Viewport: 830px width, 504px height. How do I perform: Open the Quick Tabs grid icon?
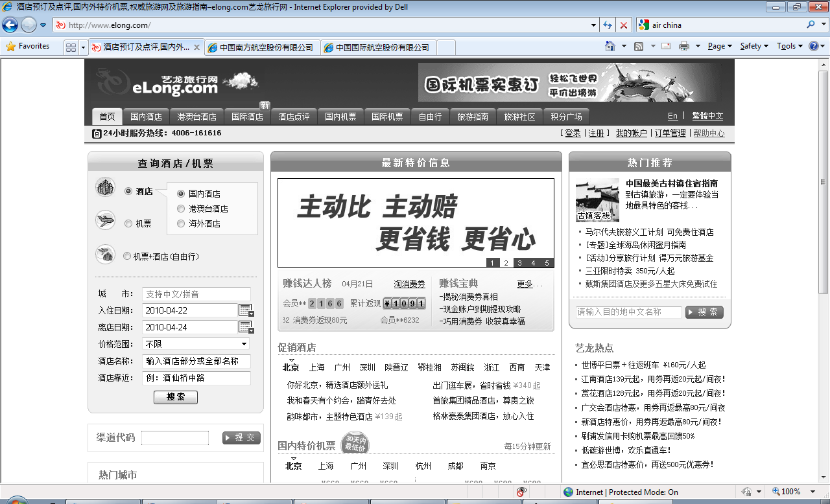(71, 47)
